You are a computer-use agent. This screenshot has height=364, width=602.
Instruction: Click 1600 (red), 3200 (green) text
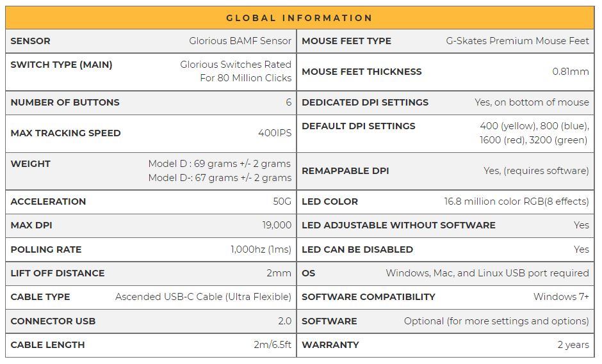tap(533, 140)
